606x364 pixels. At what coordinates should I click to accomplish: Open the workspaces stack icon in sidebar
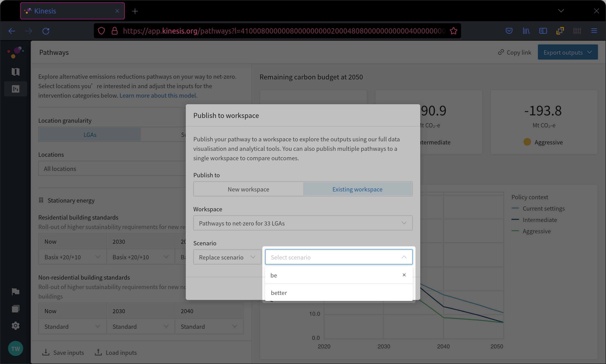tap(15, 309)
